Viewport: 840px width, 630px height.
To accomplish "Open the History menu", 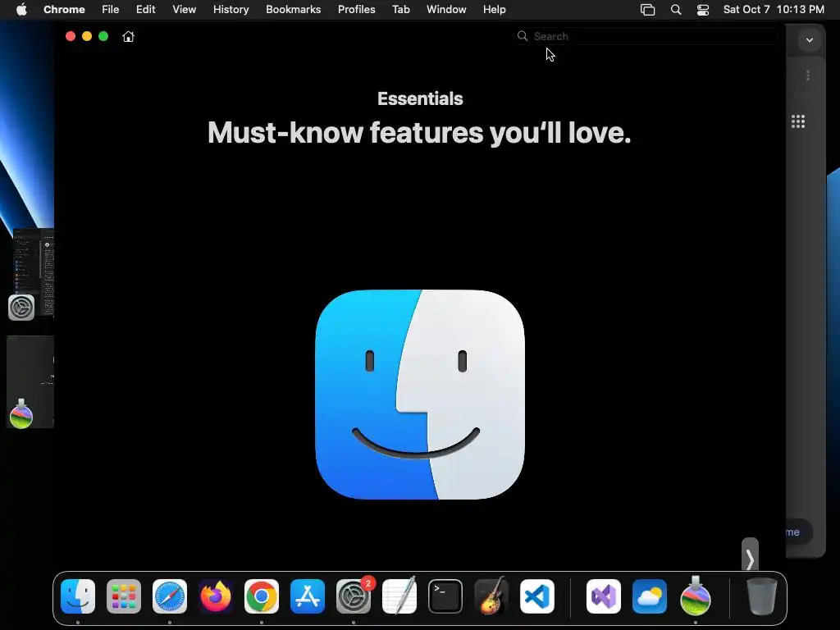I will 231,10.
